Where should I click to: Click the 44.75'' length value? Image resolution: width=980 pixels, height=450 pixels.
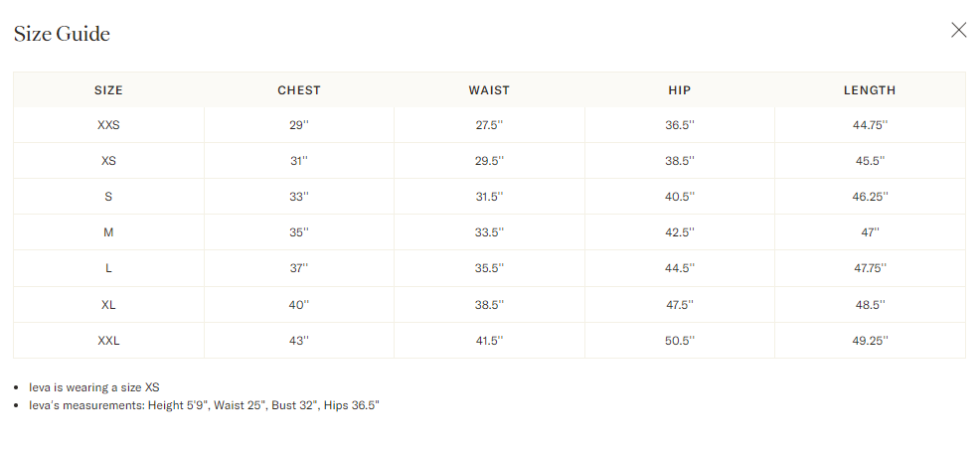pos(870,125)
